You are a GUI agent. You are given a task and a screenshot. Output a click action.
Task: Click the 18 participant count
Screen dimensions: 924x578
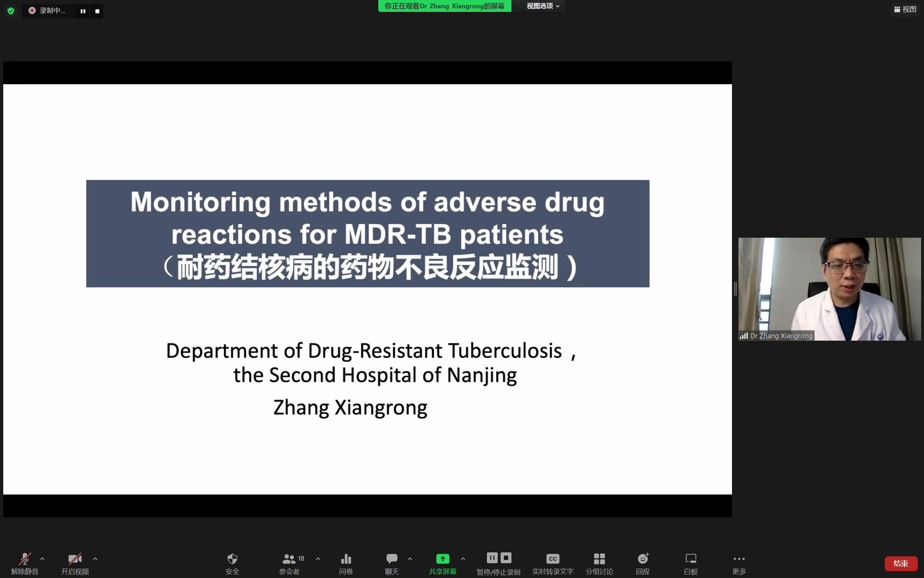coord(301,558)
